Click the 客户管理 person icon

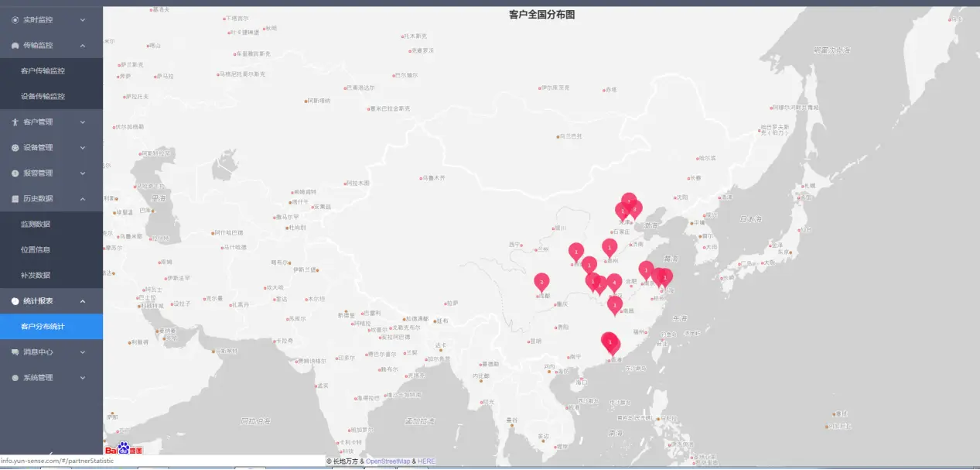point(15,122)
